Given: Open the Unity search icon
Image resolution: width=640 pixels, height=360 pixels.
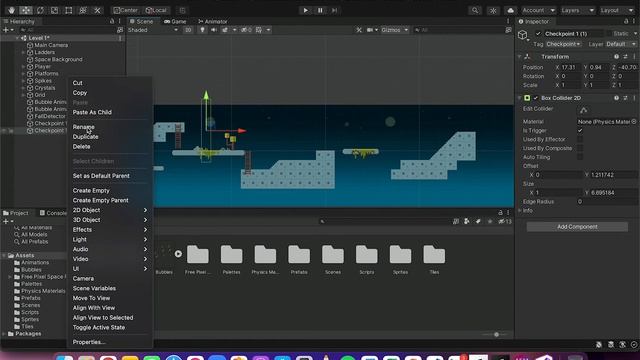Looking at the screenshot, I should pos(475,10).
